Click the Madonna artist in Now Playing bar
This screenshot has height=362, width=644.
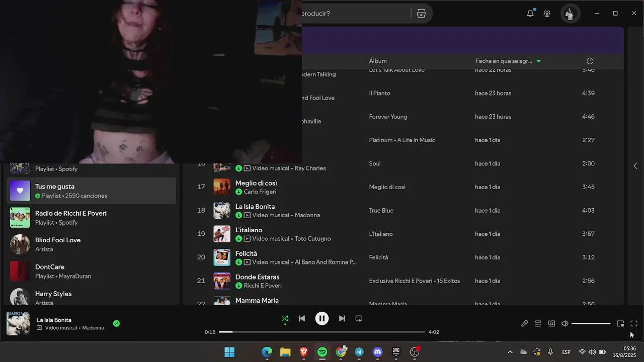click(x=93, y=328)
